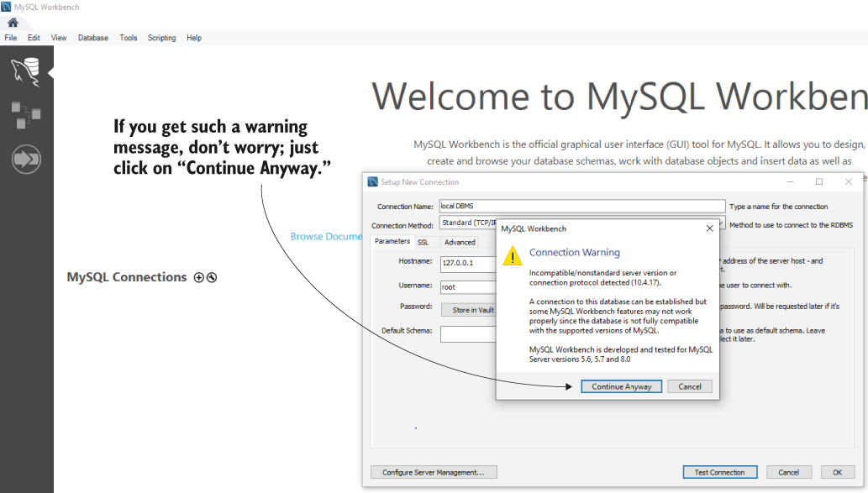Open the Models section sidebar icon

(26, 114)
